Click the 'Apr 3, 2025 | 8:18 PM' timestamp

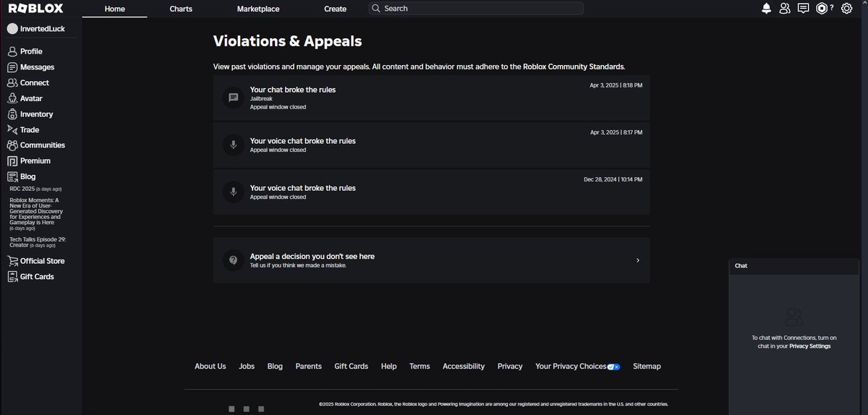[616, 85]
